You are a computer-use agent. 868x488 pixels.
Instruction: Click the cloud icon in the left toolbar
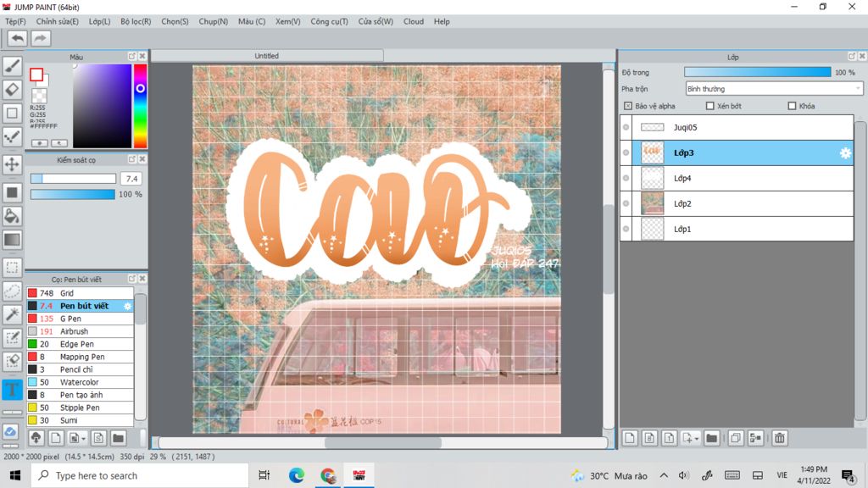[11, 431]
